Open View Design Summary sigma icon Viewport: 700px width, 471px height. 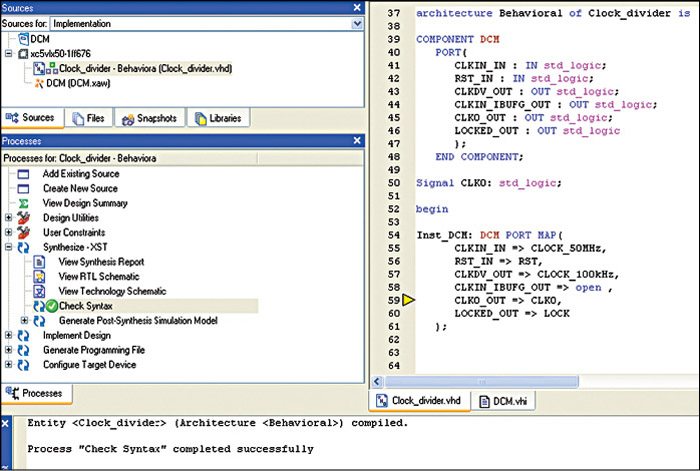(x=24, y=203)
